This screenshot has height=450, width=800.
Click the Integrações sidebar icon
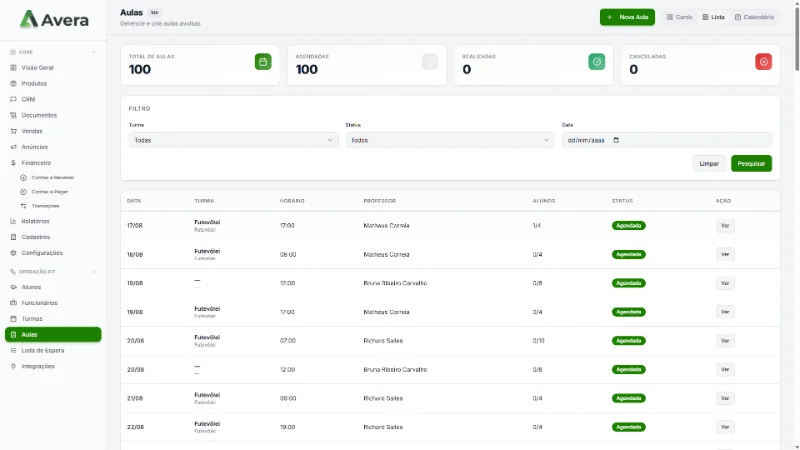13,366
